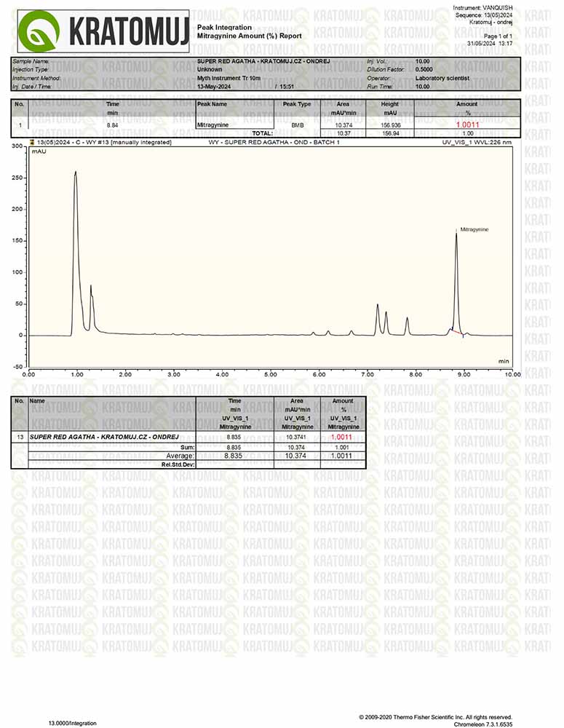
Task: Click total area value '10.37'
Action: (x=343, y=133)
